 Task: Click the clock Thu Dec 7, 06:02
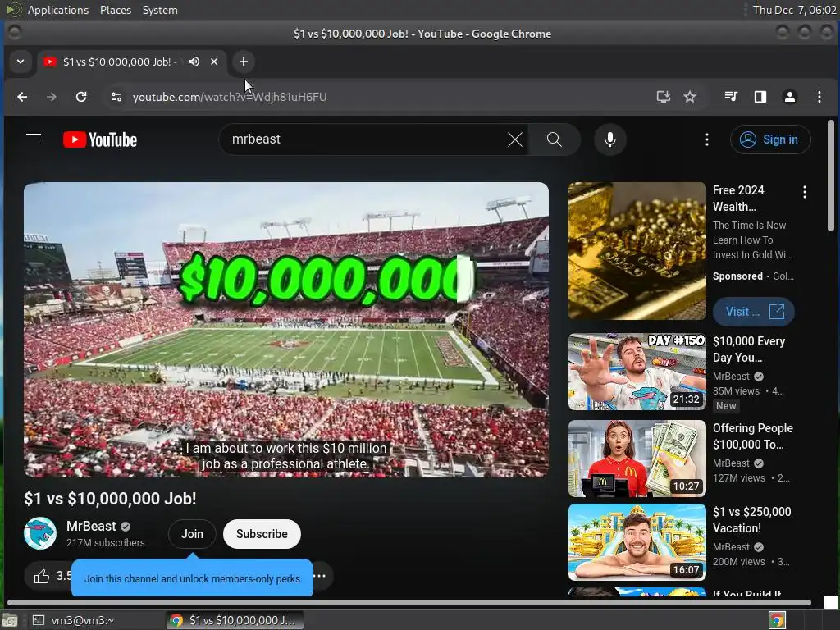794,10
